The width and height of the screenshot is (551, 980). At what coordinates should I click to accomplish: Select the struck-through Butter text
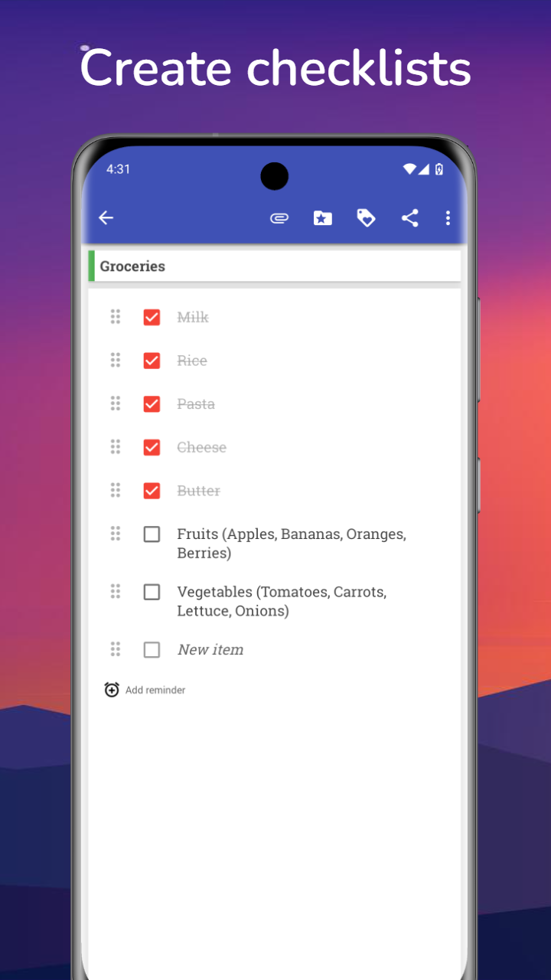pos(199,491)
